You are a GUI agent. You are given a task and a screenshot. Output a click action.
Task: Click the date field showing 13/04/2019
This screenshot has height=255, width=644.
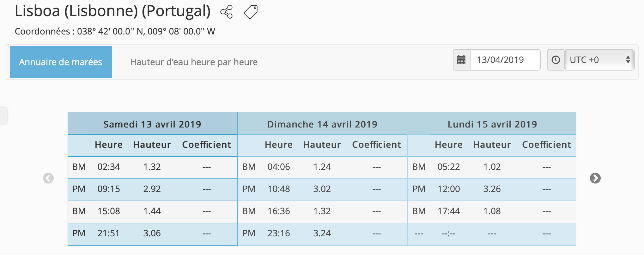pyautogui.click(x=505, y=60)
